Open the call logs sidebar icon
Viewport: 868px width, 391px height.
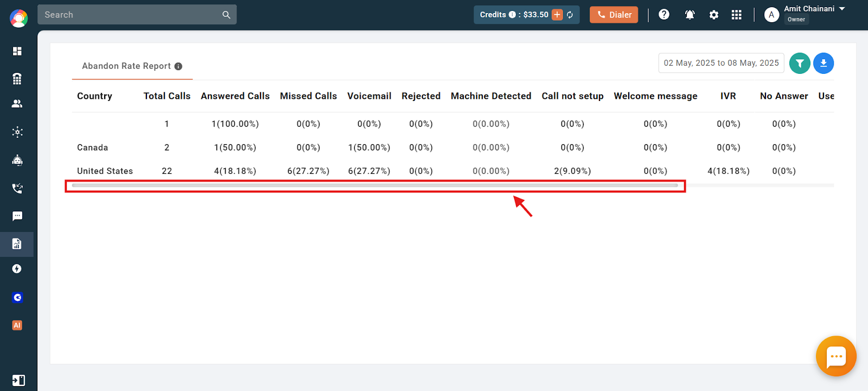[17, 188]
